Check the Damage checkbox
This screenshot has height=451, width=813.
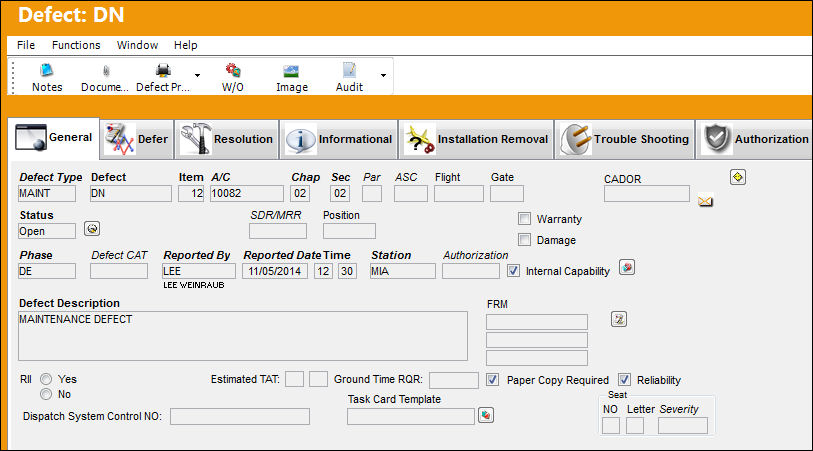[x=524, y=239]
